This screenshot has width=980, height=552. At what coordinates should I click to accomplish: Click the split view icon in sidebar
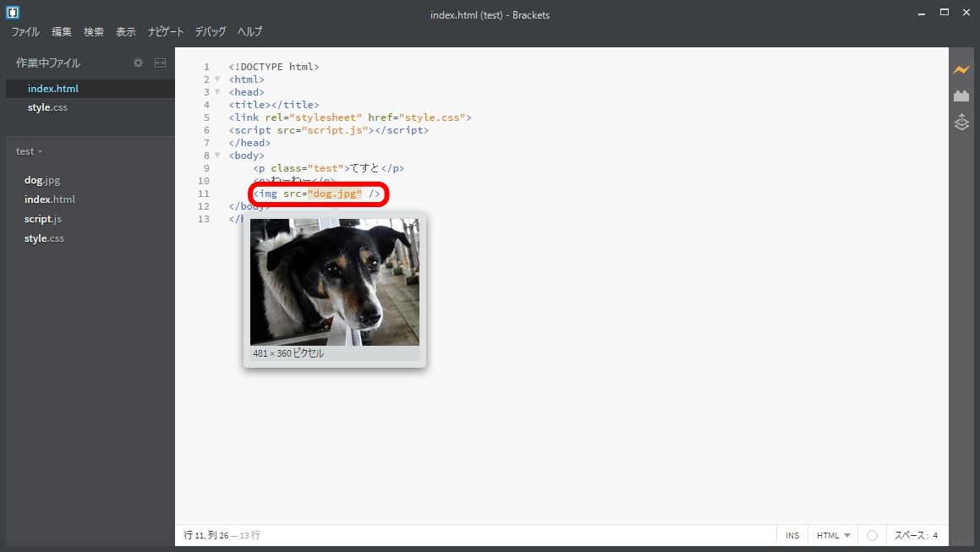tap(160, 63)
